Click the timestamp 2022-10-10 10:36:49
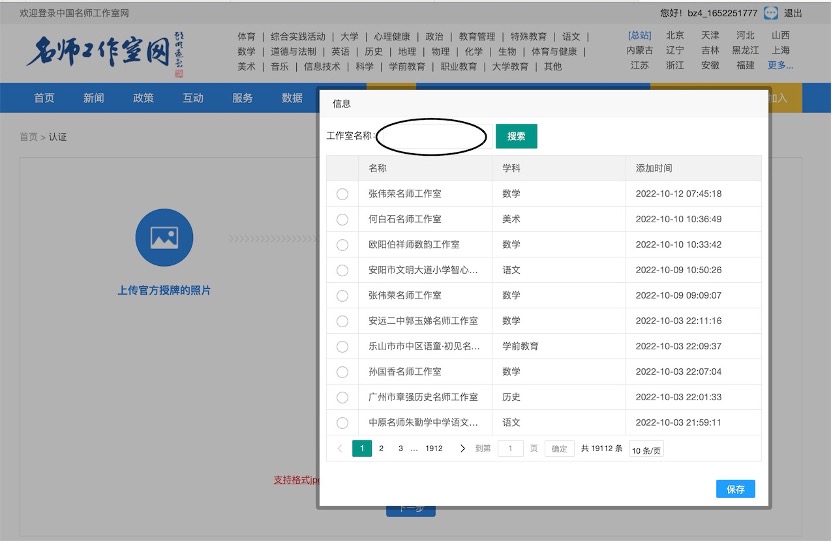Image resolution: width=832 pixels, height=542 pixels. tap(679, 219)
